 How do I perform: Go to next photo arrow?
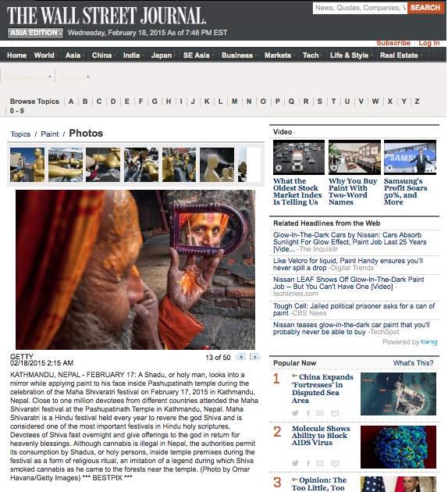255,357
